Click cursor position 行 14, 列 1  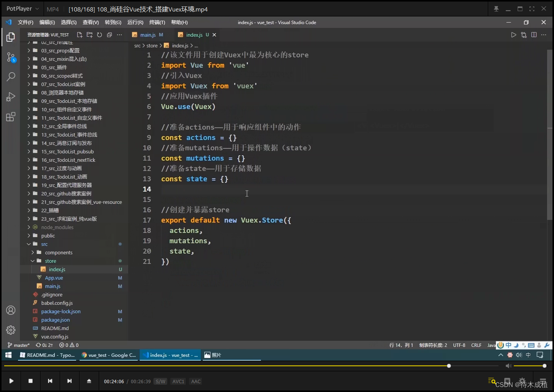pyautogui.click(x=401, y=345)
